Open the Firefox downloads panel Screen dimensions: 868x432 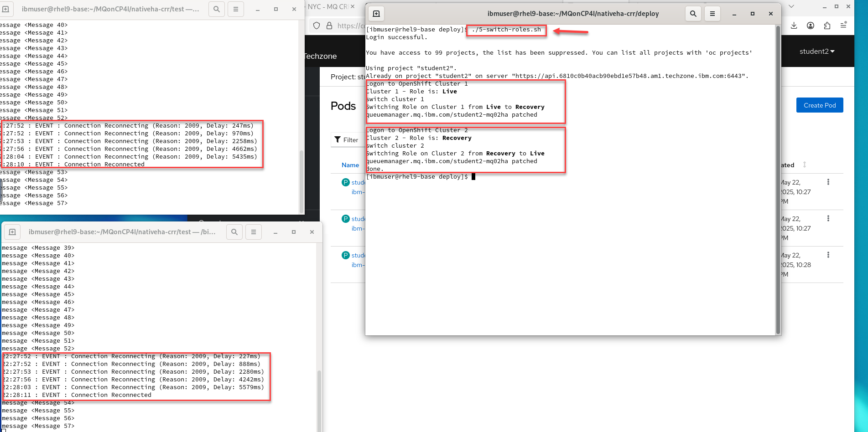pyautogui.click(x=794, y=26)
